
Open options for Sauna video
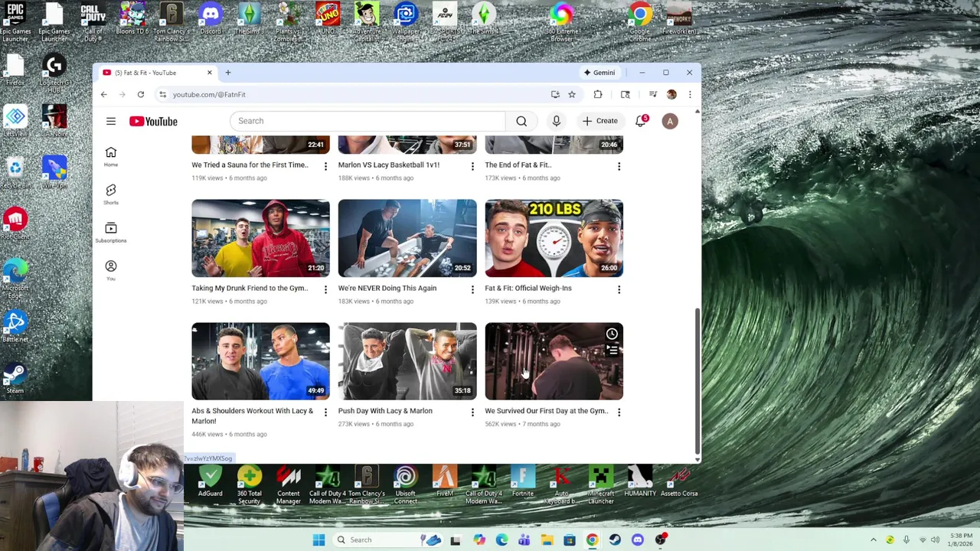pos(325,165)
